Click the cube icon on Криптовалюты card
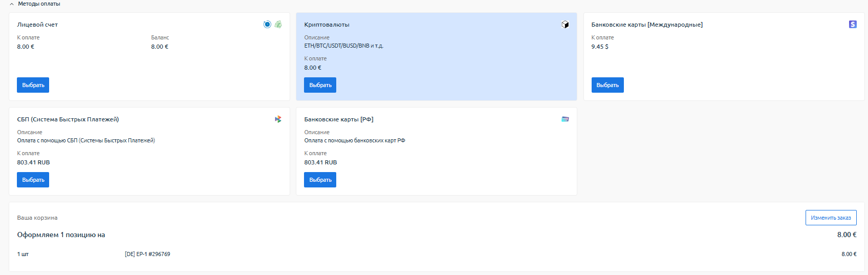This screenshot has height=275, width=868. tap(565, 25)
